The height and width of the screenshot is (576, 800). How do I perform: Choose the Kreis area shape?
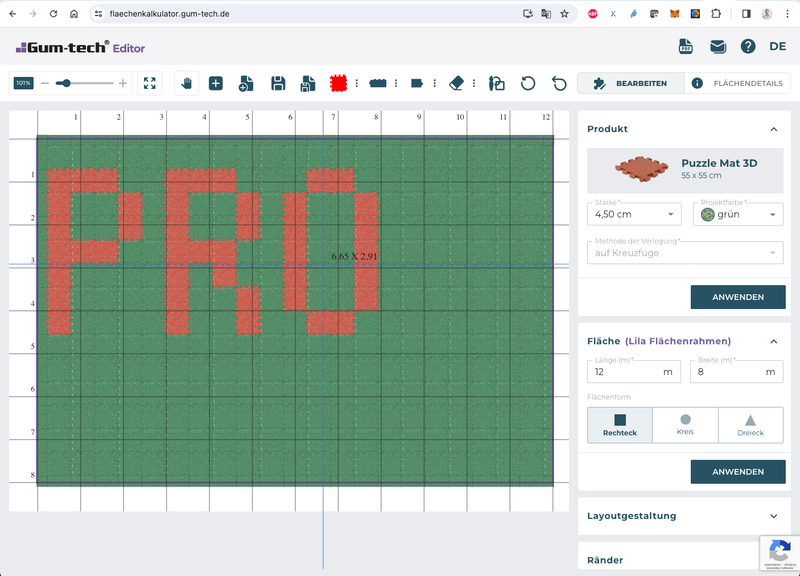click(x=685, y=425)
